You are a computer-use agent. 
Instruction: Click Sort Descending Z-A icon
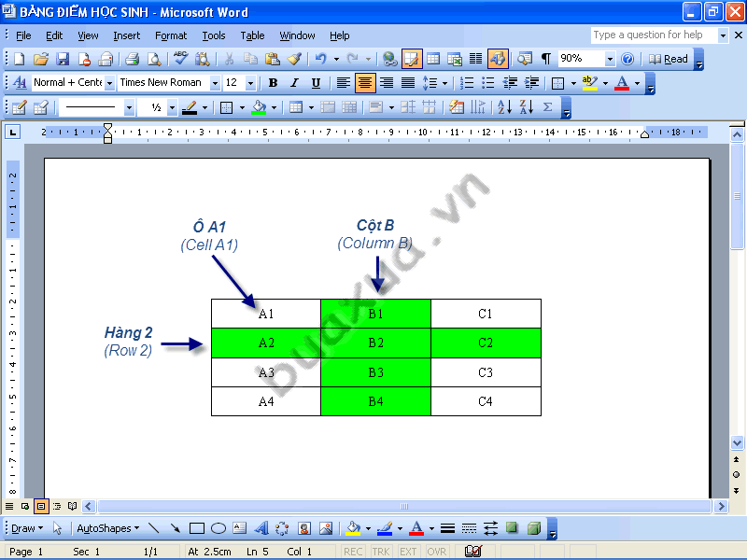tap(526, 107)
